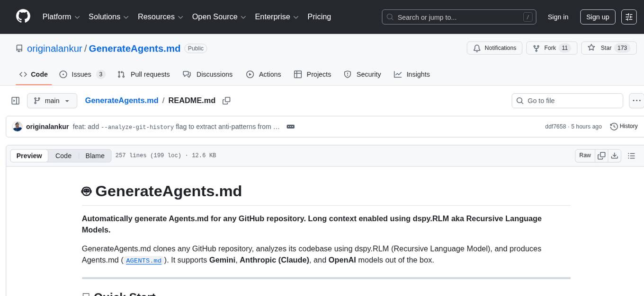Enable notifications for this repository
The width and height of the screenshot is (644, 296).
(x=494, y=48)
